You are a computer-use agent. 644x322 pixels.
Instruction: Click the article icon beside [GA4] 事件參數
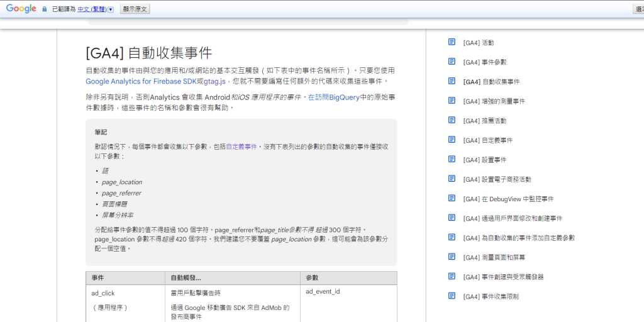452,62
